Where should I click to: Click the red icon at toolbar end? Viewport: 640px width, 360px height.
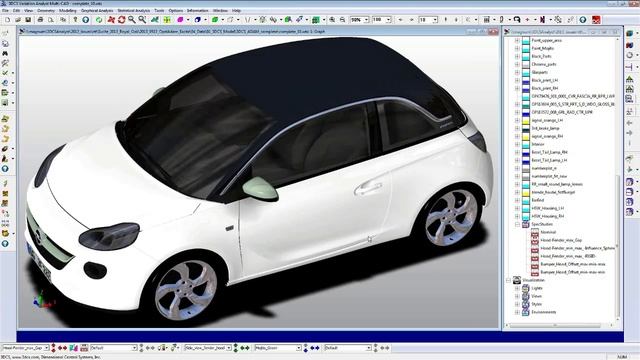[x=596, y=20]
